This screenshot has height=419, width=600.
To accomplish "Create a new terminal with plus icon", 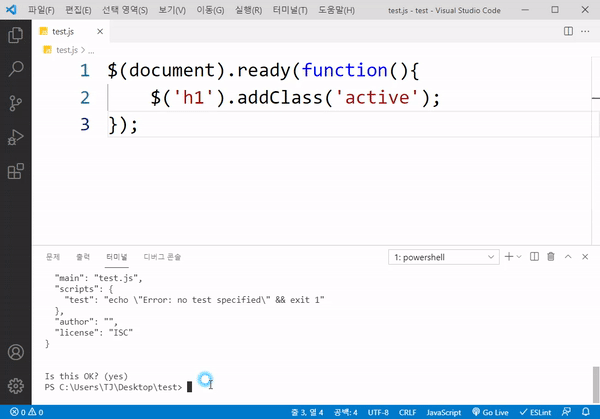I will (x=509, y=256).
